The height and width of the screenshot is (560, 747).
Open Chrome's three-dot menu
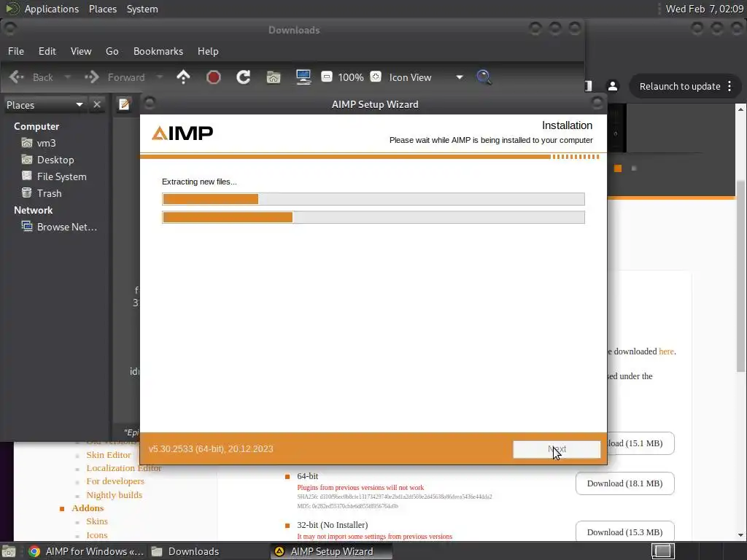(x=729, y=86)
